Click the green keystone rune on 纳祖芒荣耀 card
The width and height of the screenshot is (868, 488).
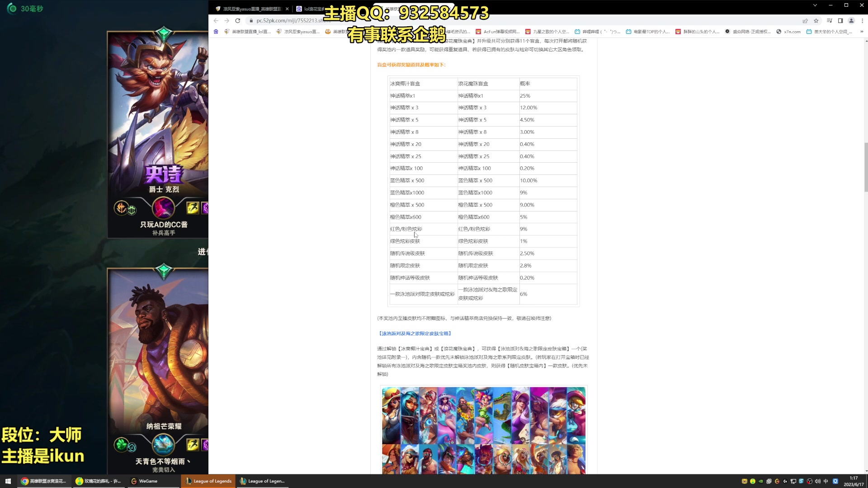click(x=121, y=445)
